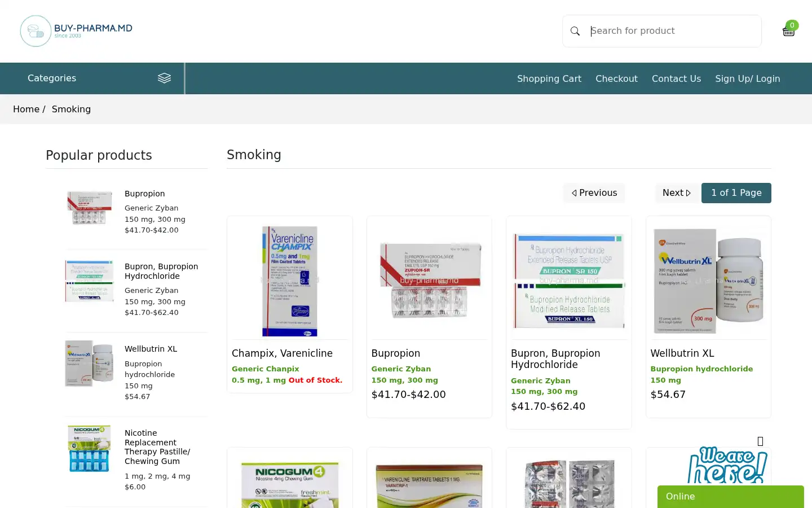
Task: Open the blister pack tablets product image
Action: [569, 483]
